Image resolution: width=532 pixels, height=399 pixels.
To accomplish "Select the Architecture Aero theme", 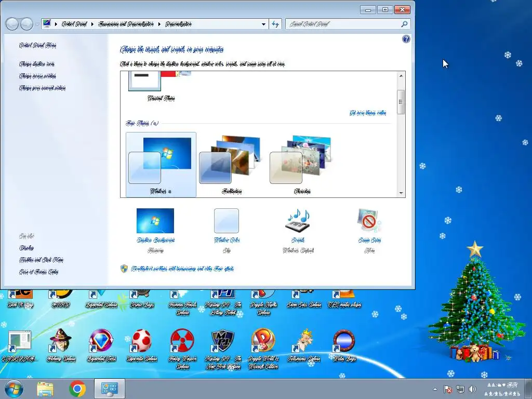I will (x=232, y=165).
